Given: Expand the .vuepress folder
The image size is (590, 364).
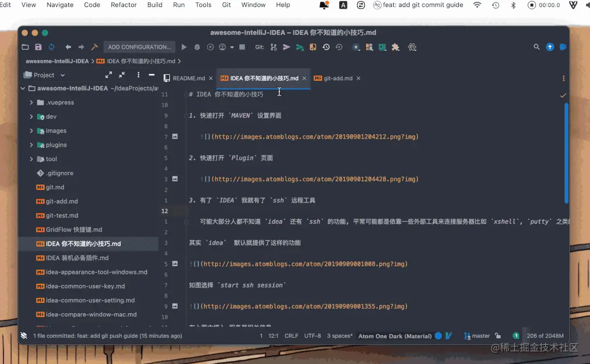Looking at the screenshot, I should 31,102.
